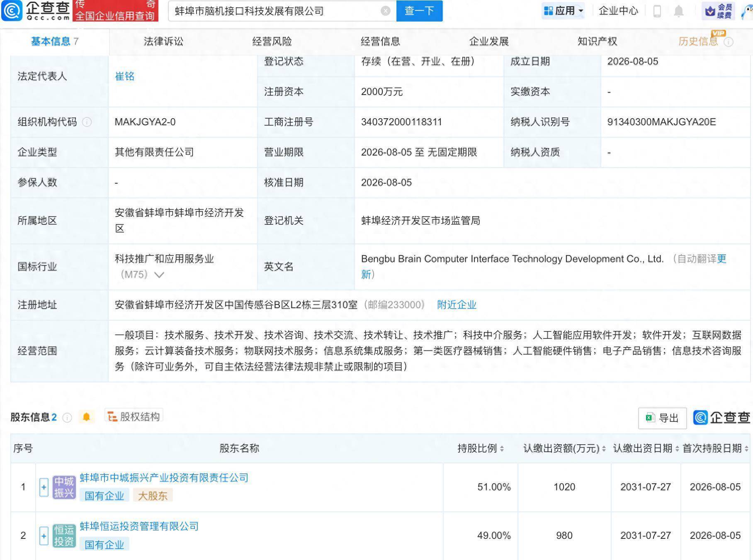Switch to 法律诉讼 tab

[x=163, y=41]
